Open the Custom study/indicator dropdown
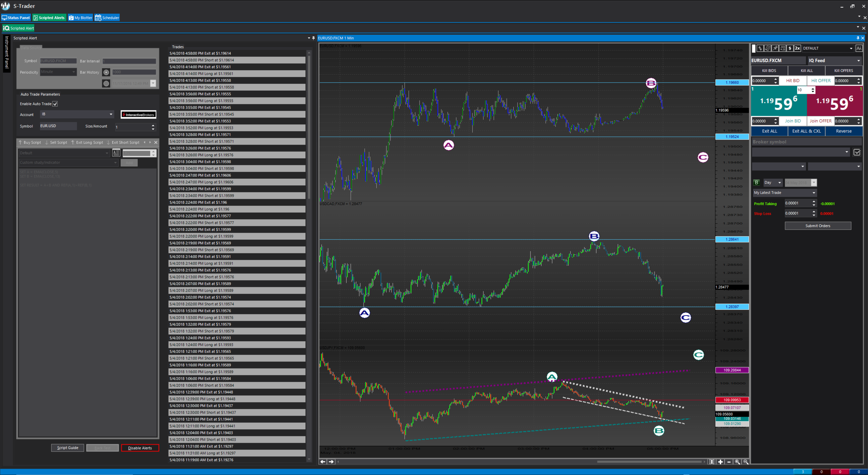The image size is (868, 475). point(68,163)
